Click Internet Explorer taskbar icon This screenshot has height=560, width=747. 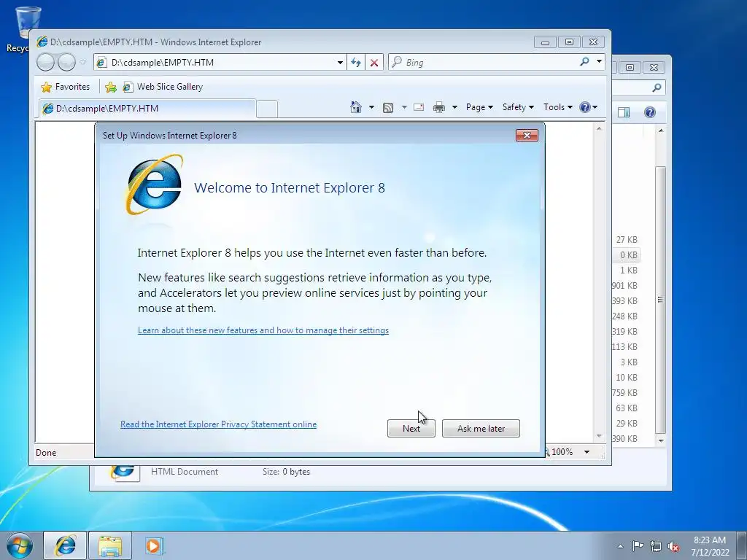pyautogui.click(x=65, y=545)
